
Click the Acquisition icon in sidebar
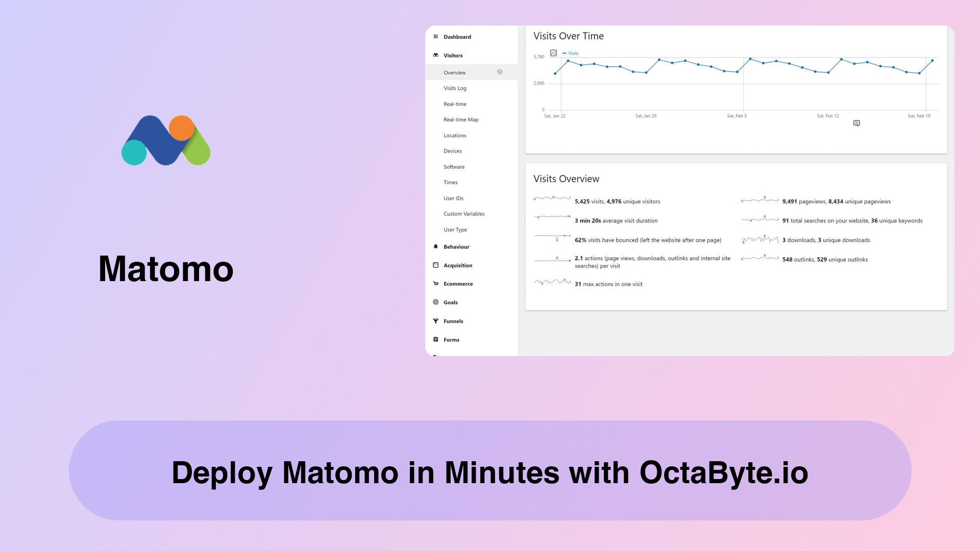tap(436, 265)
